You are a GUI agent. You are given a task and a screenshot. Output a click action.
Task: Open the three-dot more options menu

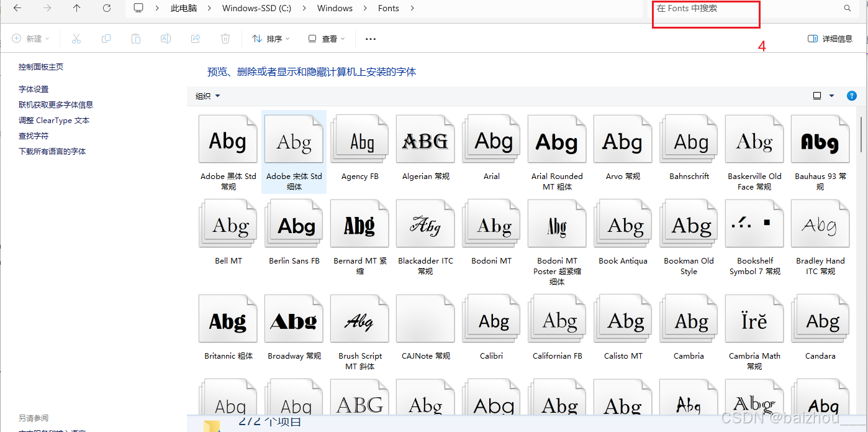click(x=371, y=39)
